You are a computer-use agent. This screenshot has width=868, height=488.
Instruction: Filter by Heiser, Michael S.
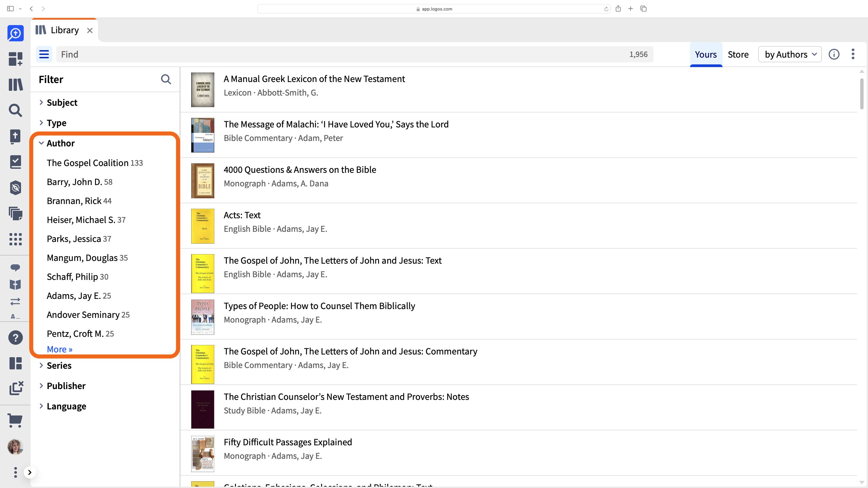point(86,220)
